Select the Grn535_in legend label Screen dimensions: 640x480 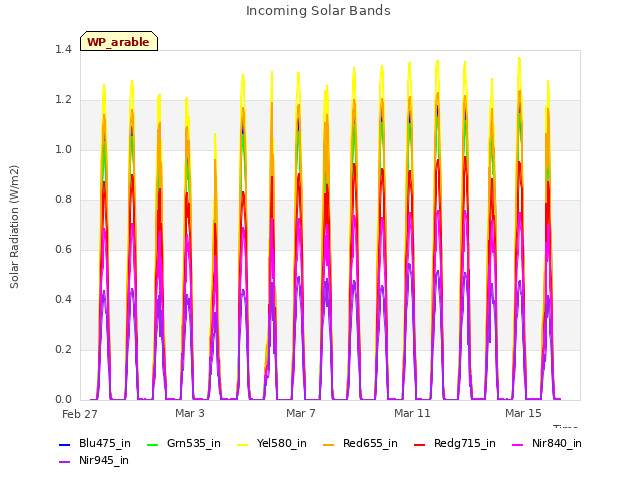(194, 444)
